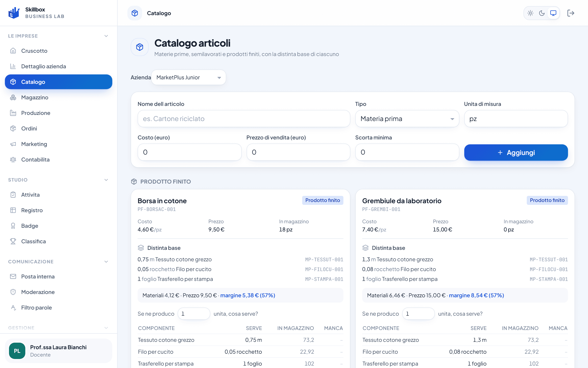Click margine 8,54 € (57%) text
588x368 pixels.
pos(476,295)
